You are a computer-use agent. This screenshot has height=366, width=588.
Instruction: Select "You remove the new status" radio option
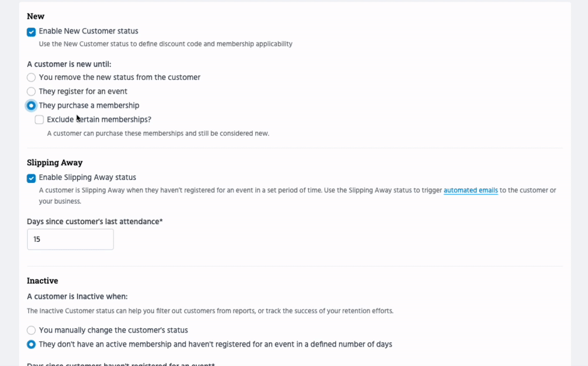31,77
